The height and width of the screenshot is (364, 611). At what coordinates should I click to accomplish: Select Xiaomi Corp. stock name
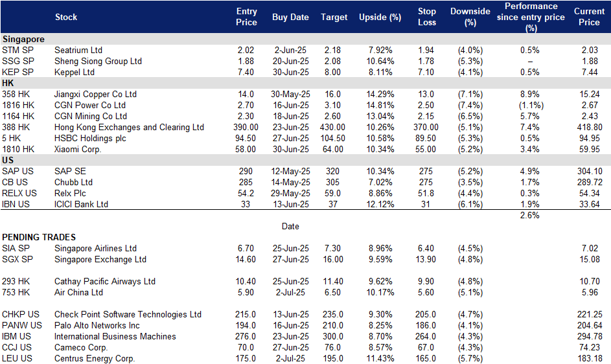78,149
